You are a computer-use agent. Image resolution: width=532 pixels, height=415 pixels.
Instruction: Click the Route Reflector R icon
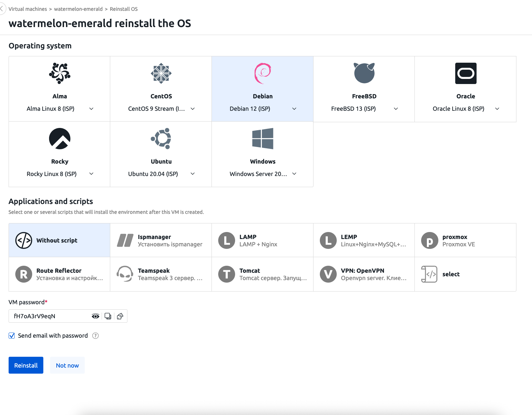click(24, 274)
